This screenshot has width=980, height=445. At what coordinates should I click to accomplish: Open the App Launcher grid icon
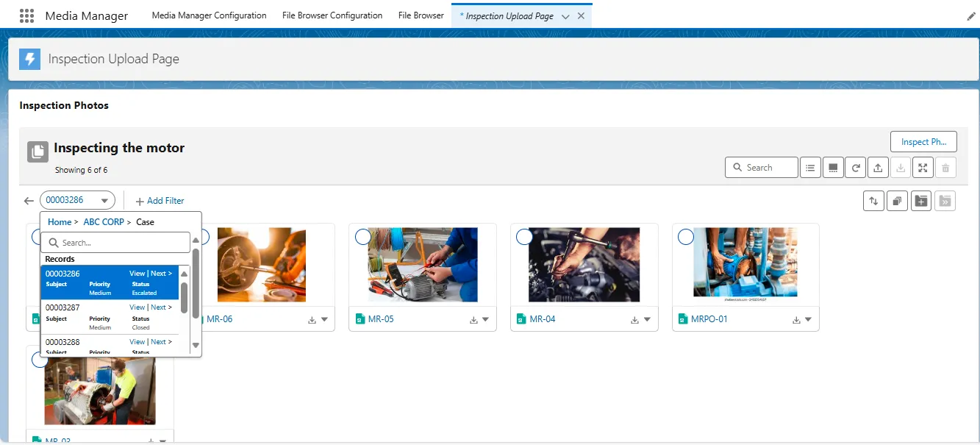tap(26, 15)
